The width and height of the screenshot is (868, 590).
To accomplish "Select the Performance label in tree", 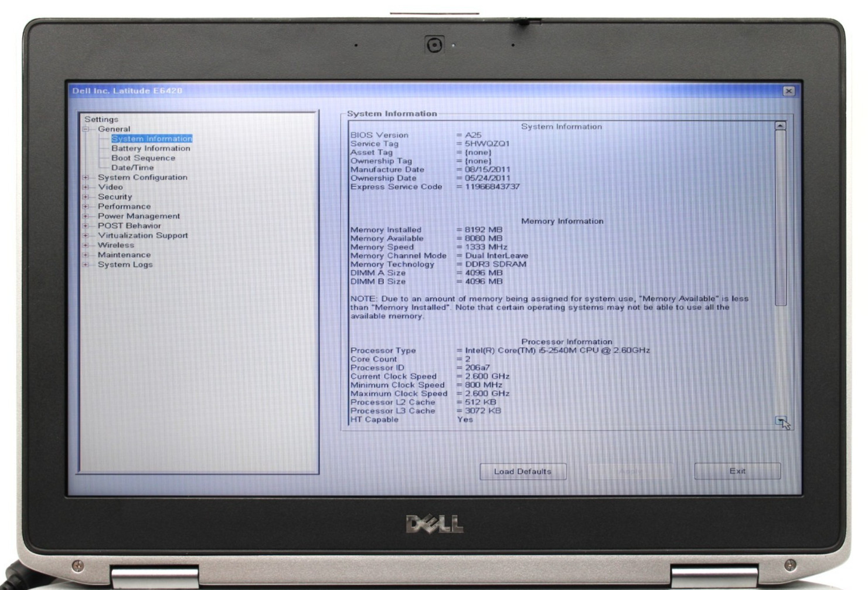I will coord(124,206).
